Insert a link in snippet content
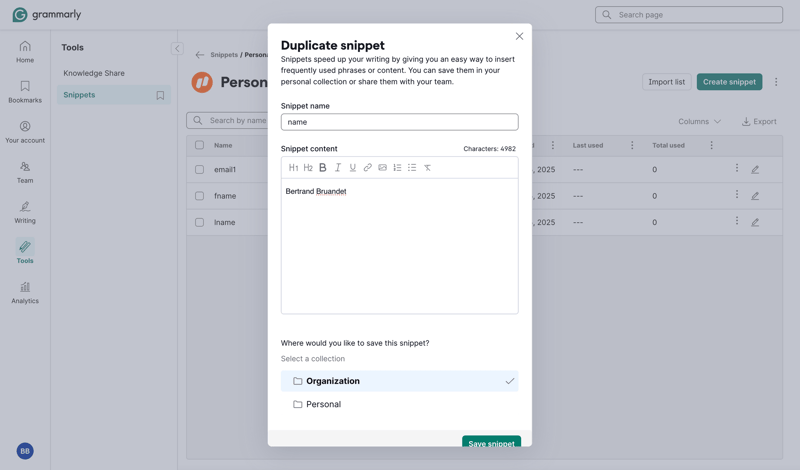Viewport: 800px width, 470px height. click(367, 167)
